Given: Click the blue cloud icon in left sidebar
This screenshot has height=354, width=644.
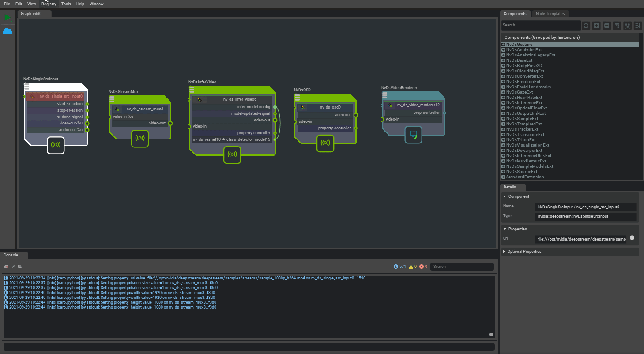Looking at the screenshot, I should click(8, 31).
